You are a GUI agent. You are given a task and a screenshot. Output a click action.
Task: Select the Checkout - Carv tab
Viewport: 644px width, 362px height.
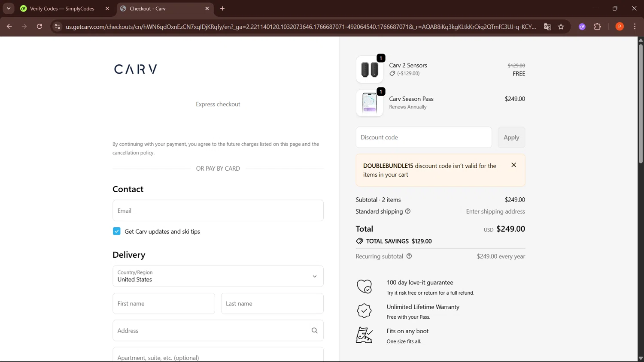(x=165, y=9)
